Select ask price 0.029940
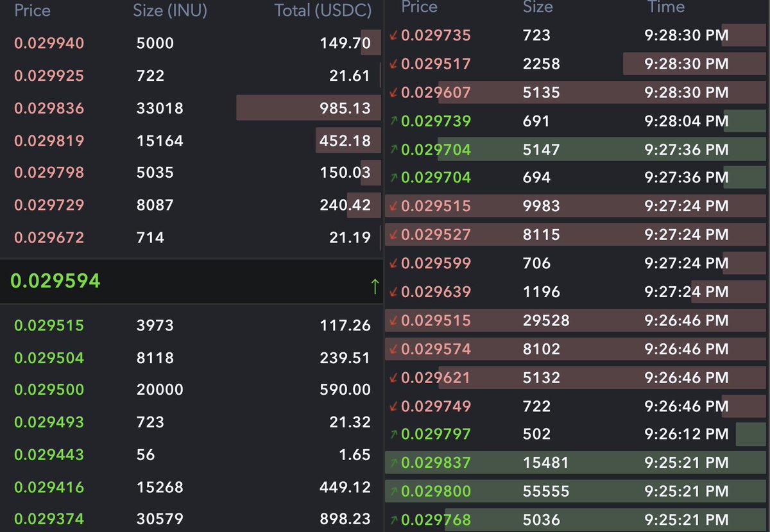Screen dimensions: 770x532 [49, 44]
